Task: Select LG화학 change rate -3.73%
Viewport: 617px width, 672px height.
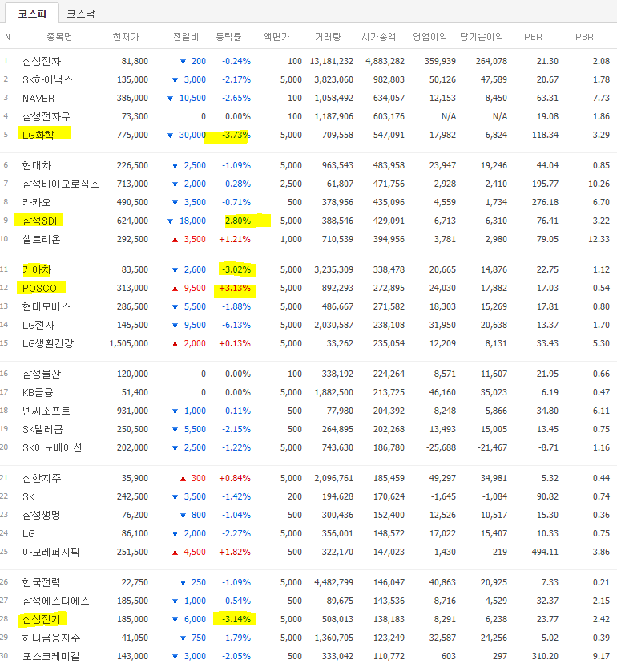Action: pos(236,135)
